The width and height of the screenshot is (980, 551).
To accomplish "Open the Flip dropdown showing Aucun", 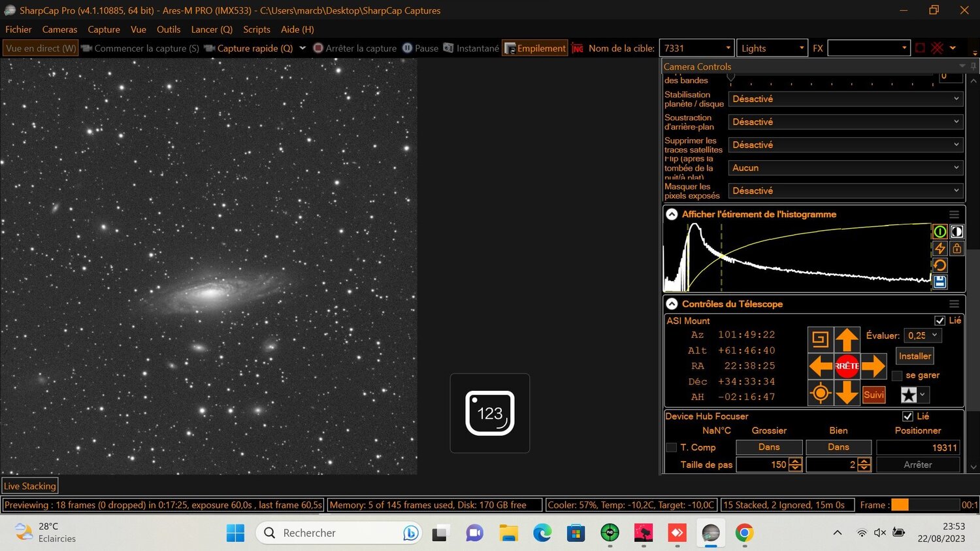I will [x=846, y=168].
